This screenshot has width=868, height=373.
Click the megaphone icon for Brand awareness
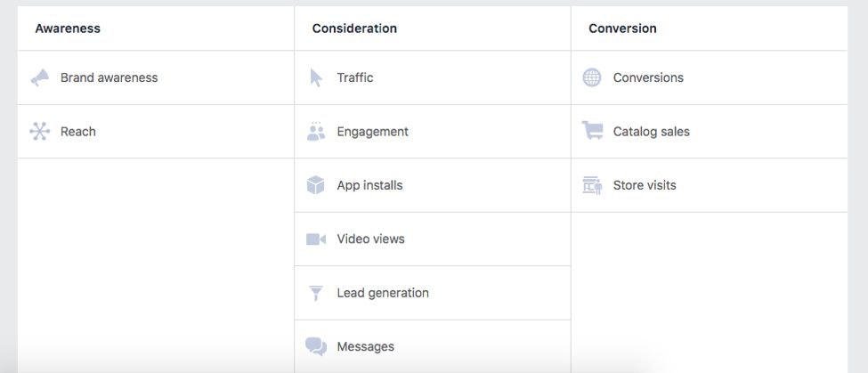40,78
